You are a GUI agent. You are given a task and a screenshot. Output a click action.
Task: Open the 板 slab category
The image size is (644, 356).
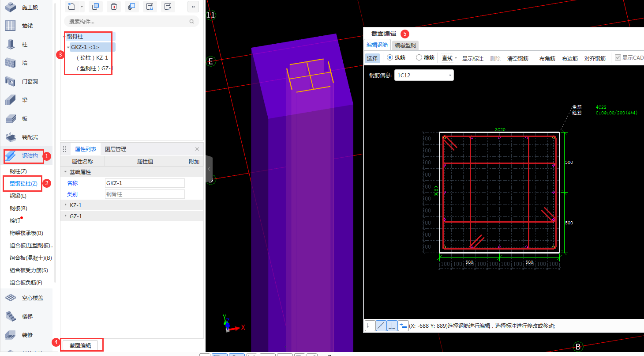pyautogui.click(x=27, y=119)
